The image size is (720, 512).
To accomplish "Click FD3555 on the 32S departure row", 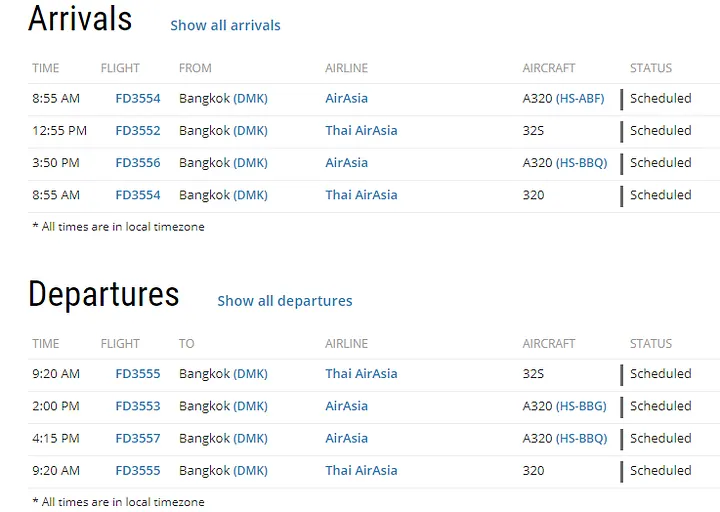I will [138, 374].
